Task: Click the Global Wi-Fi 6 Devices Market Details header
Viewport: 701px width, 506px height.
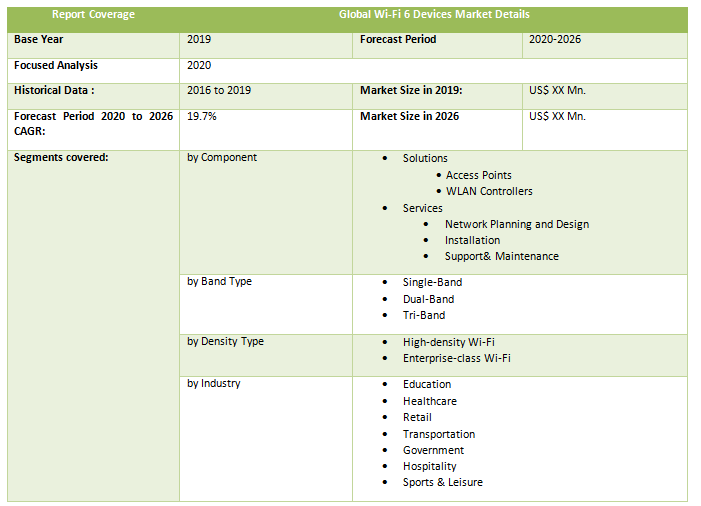Action: pyautogui.click(x=434, y=15)
